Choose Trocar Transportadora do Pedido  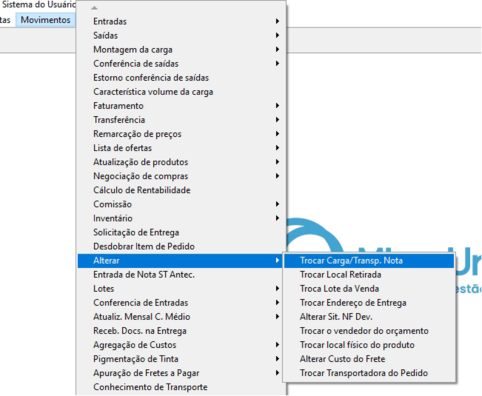pyautogui.click(x=369, y=373)
